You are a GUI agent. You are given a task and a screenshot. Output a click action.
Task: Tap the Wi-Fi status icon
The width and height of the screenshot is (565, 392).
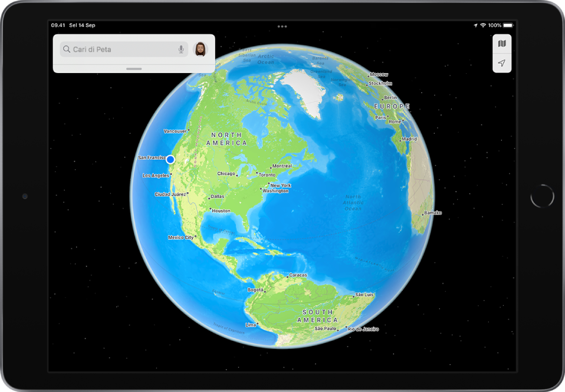pos(483,25)
